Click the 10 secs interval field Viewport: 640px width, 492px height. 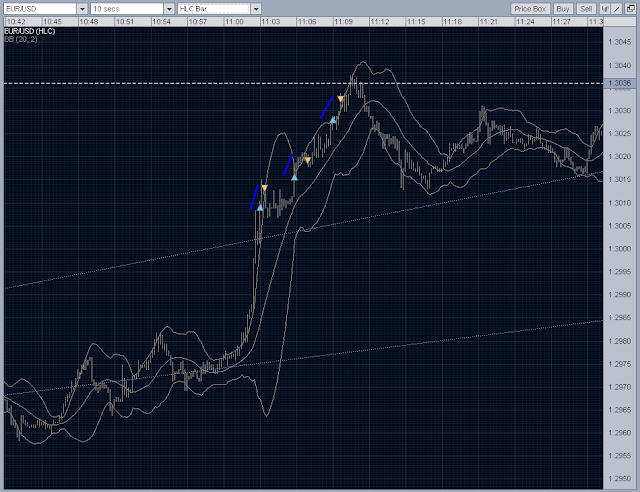pyautogui.click(x=127, y=9)
